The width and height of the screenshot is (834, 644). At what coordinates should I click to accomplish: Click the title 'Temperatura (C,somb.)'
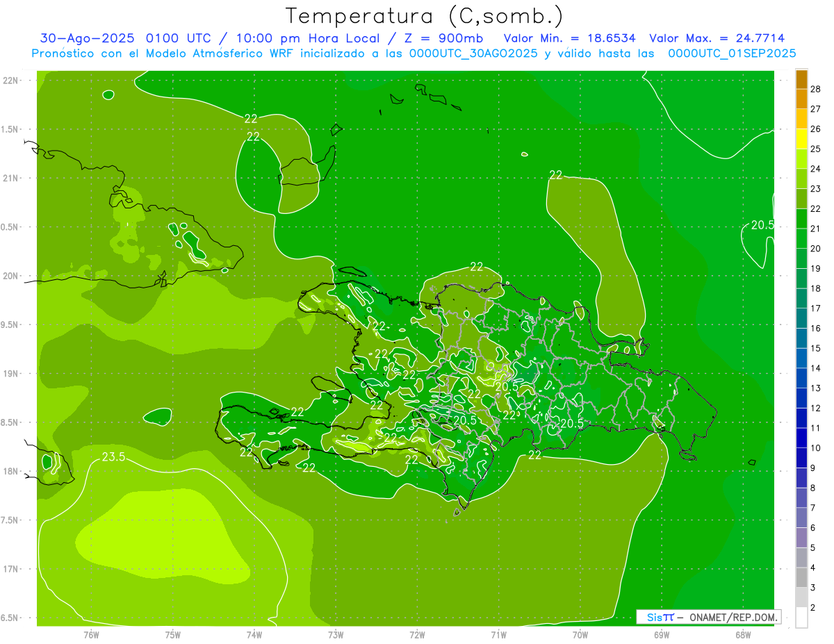[x=425, y=17]
